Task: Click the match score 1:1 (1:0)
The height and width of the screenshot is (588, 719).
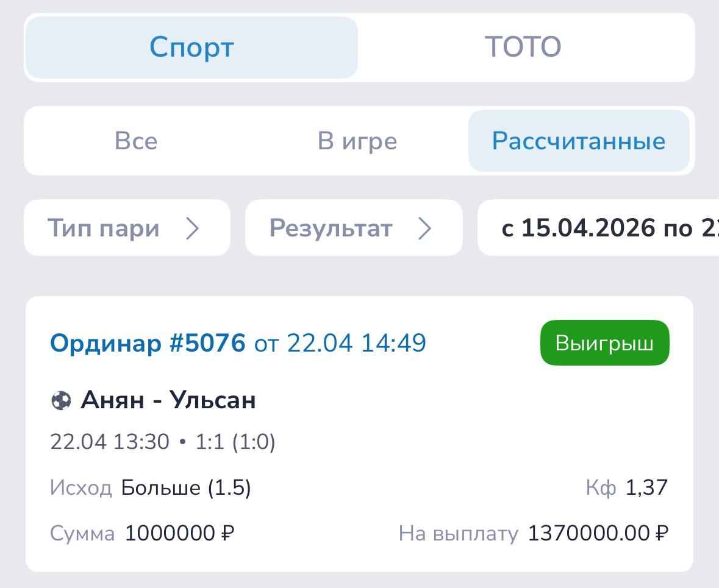Action: (235, 442)
